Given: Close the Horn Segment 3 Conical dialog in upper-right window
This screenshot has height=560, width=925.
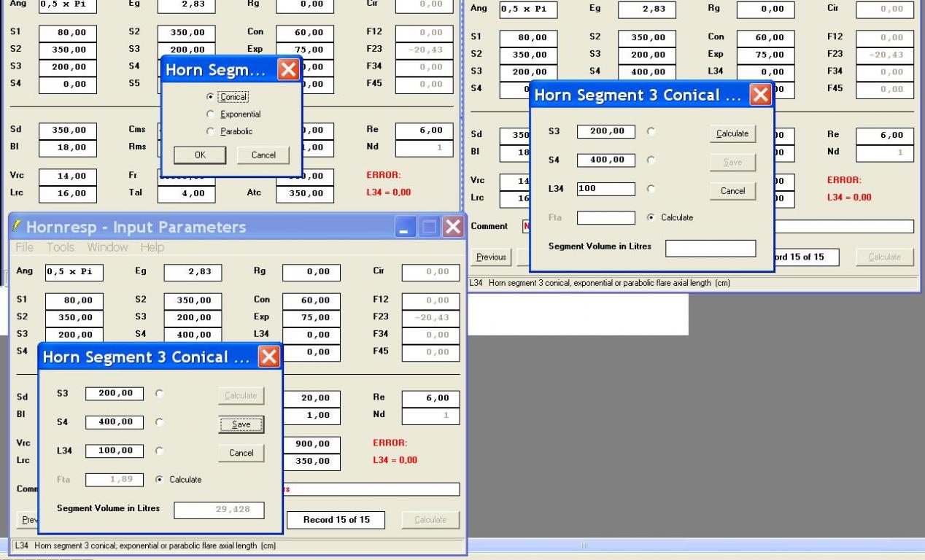Looking at the screenshot, I should (x=760, y=95).
